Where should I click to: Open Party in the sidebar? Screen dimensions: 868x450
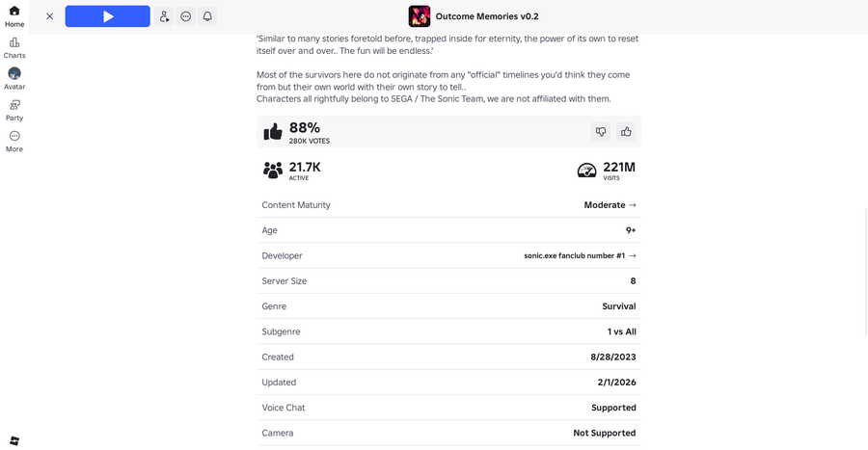coord(14,110)
